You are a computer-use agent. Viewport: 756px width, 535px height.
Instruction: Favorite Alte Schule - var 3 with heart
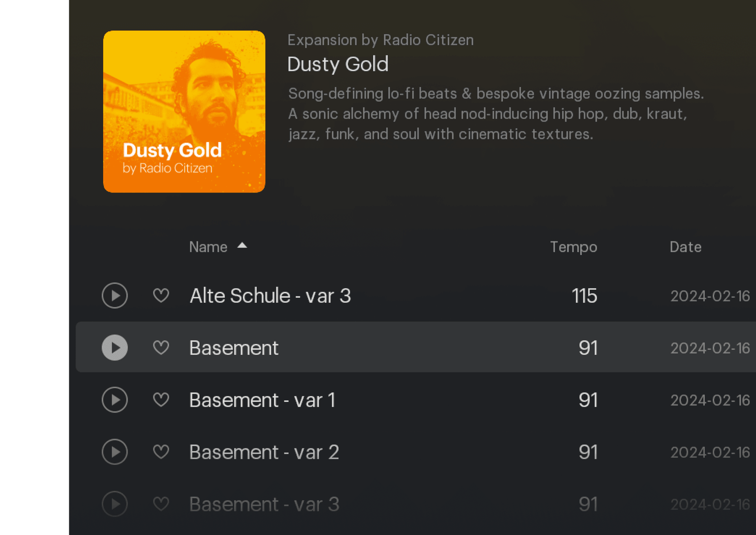pyautogui.click(x=161, y=296)
